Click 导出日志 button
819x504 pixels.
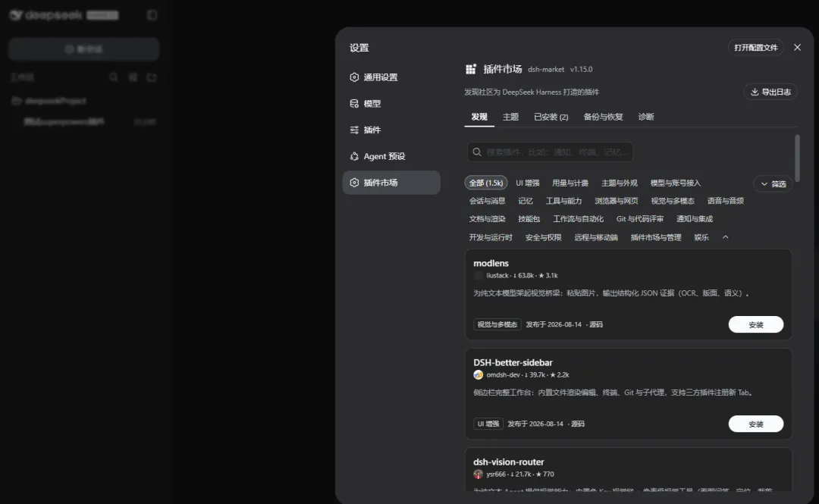770,92
